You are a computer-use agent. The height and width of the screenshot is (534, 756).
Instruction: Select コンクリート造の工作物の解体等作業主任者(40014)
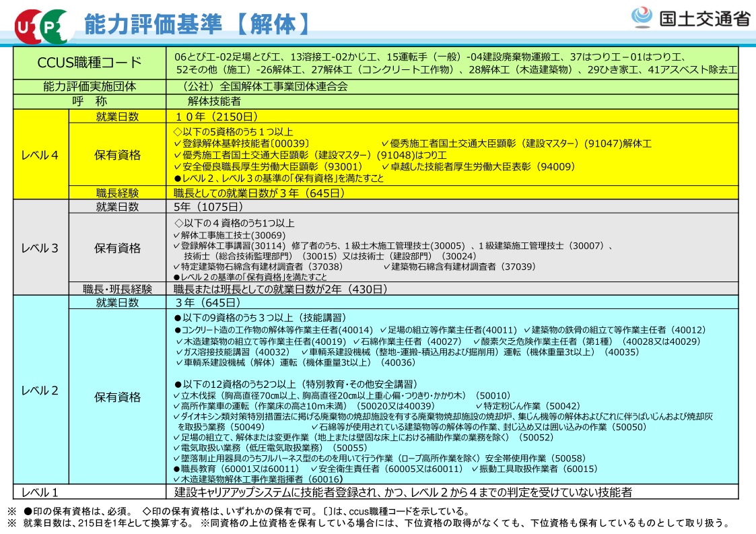click(x=274, y=330)
